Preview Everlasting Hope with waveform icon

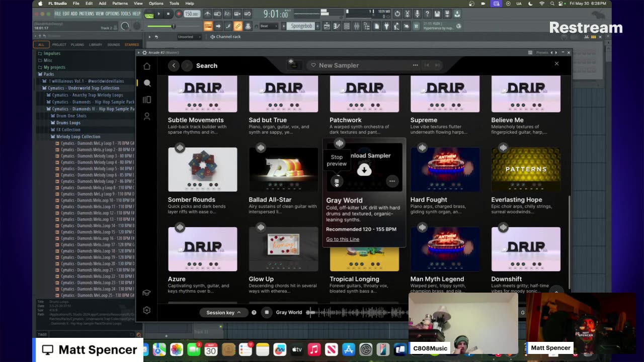[503, 147]
